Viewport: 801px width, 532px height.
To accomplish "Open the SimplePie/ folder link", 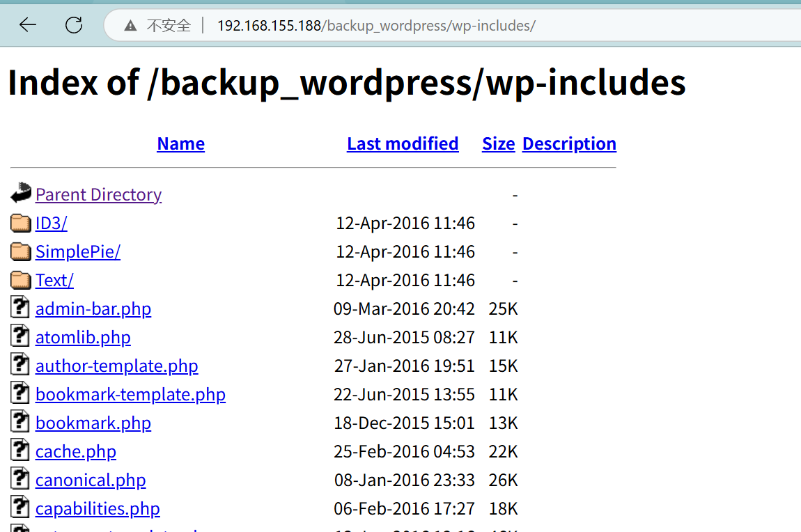I will pyautogui.click(x=77, y=251).
